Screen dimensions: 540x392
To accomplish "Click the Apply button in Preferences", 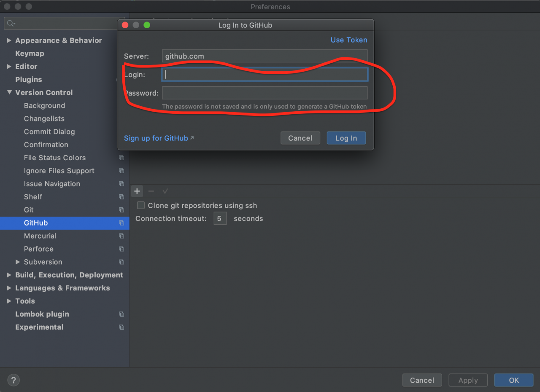I will 468,380.
